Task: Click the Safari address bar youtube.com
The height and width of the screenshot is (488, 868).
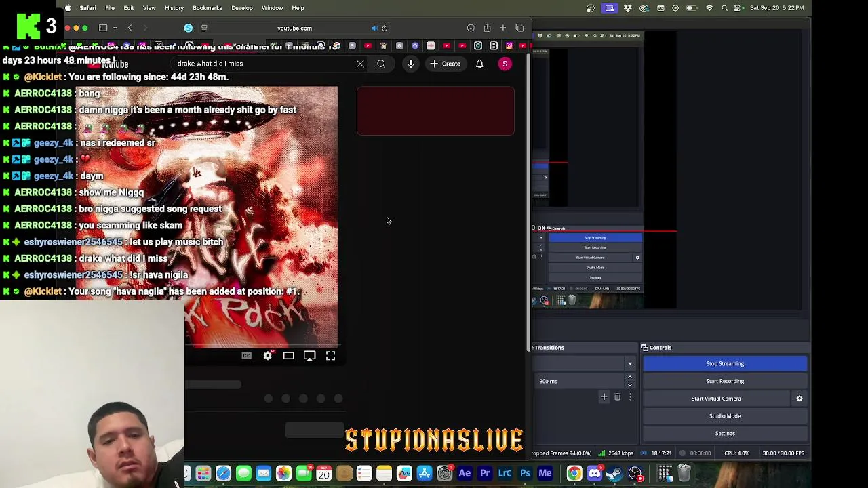Action: [x=294, y=28]
